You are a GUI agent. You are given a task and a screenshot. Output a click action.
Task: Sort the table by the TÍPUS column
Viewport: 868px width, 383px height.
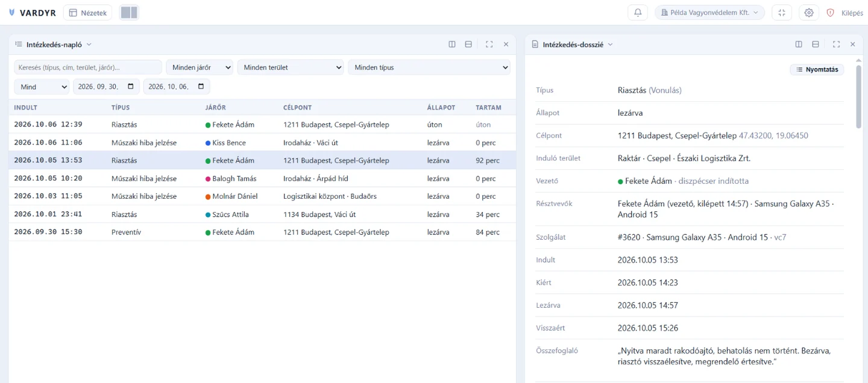[x=121, y=108]
